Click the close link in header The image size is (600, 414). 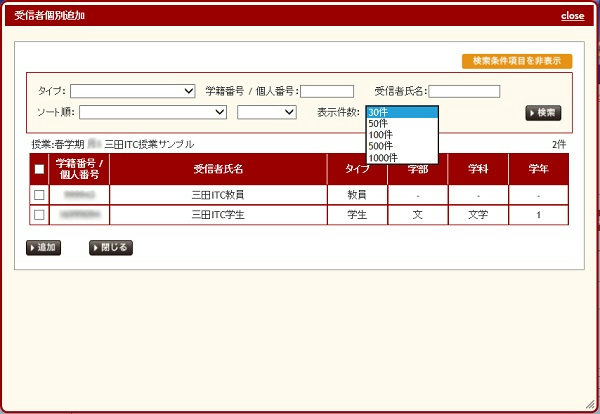(x=572, y=16)
